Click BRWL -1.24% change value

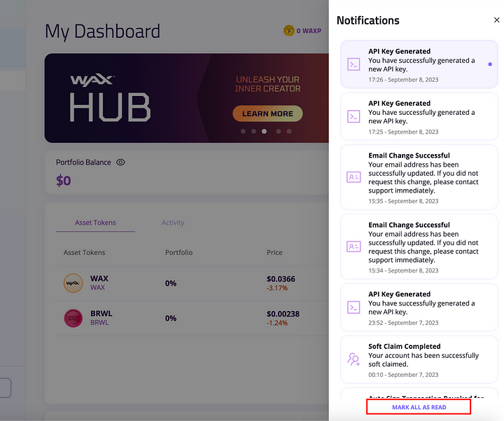(x=277, y=323)
